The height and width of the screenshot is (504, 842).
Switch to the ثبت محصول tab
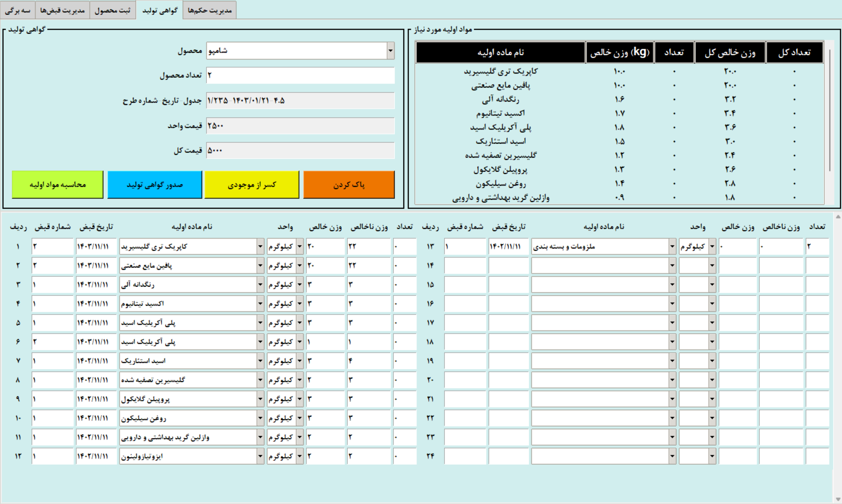[x=113, y=10]
